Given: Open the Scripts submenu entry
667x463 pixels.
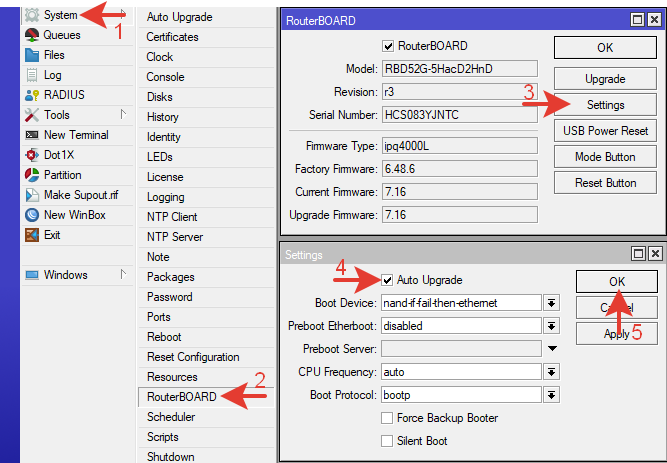Looking at the screenshot, I should tap(206, 437).
